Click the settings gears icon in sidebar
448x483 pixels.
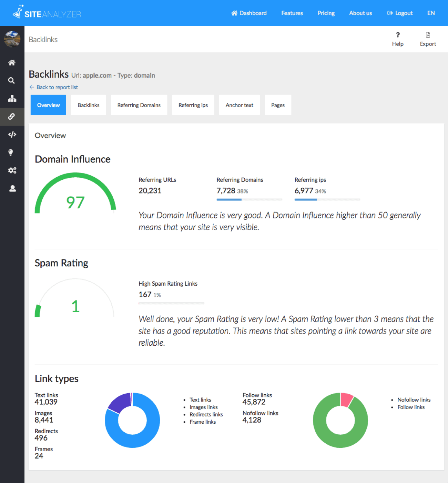(x=12, y=170)
